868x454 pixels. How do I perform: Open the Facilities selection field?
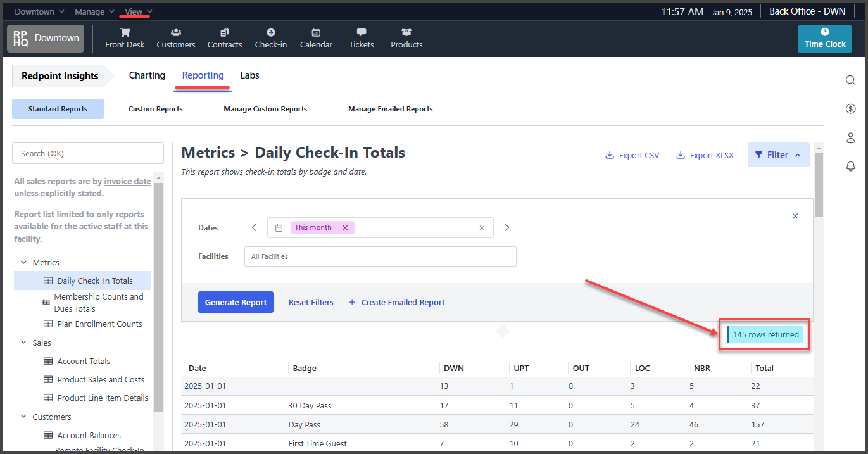[x=380, y=256]
